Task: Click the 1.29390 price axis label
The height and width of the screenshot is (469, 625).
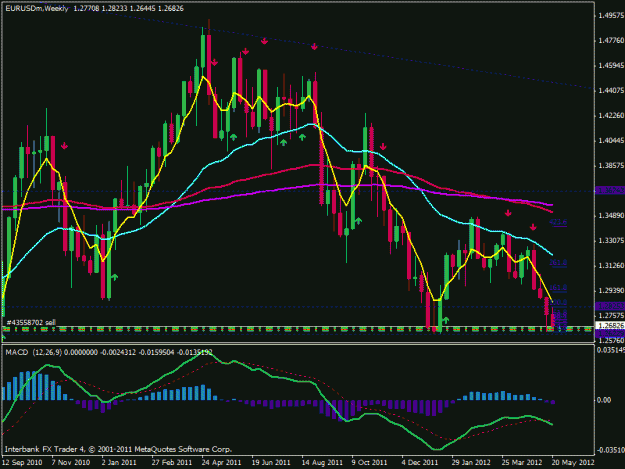Action: 611,290
